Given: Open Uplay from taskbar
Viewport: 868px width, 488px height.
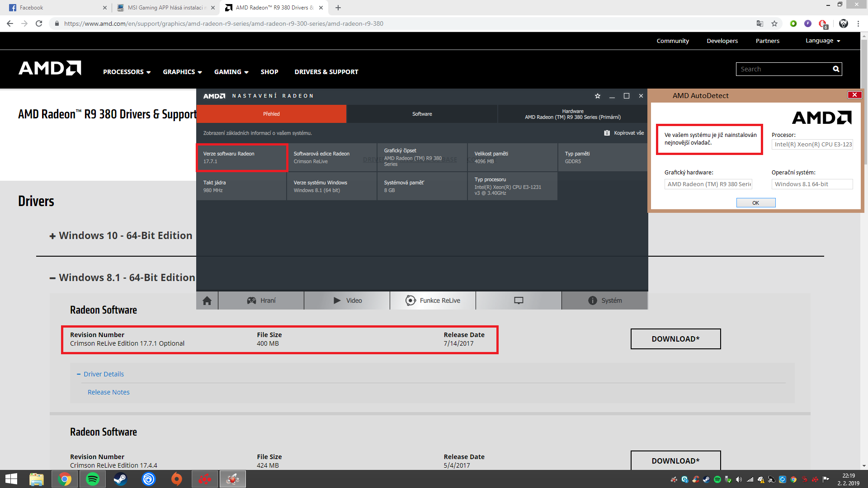Looking at the screenshot, I should [x=148, y=479].
